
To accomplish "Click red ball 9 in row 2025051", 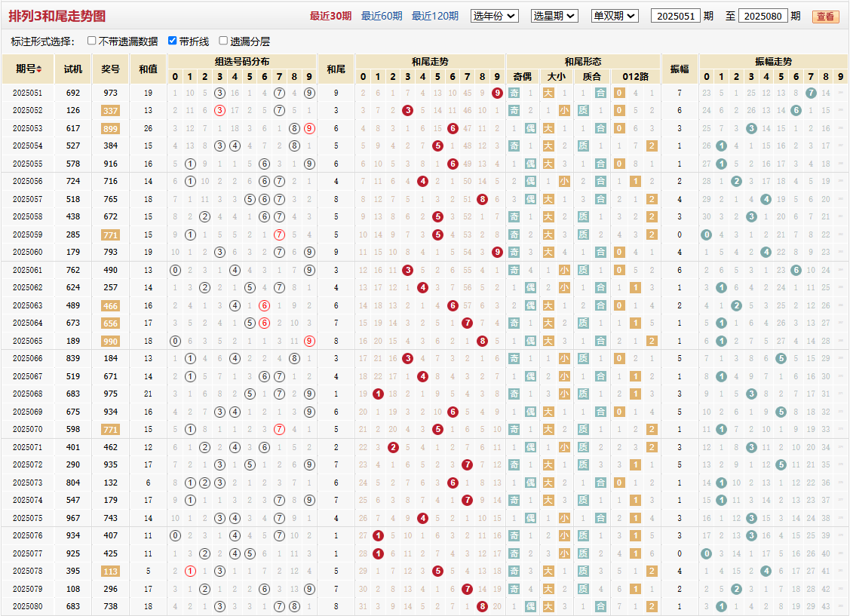I will 497,93.
